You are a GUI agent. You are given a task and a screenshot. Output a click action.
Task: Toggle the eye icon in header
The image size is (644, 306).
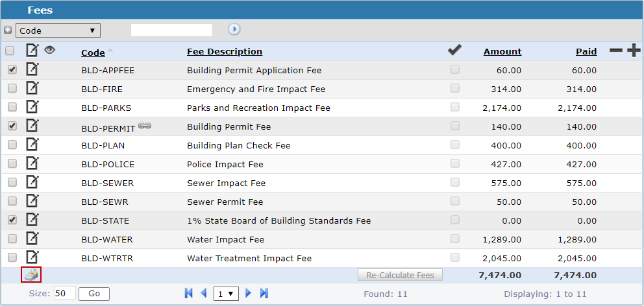point(49,50)
